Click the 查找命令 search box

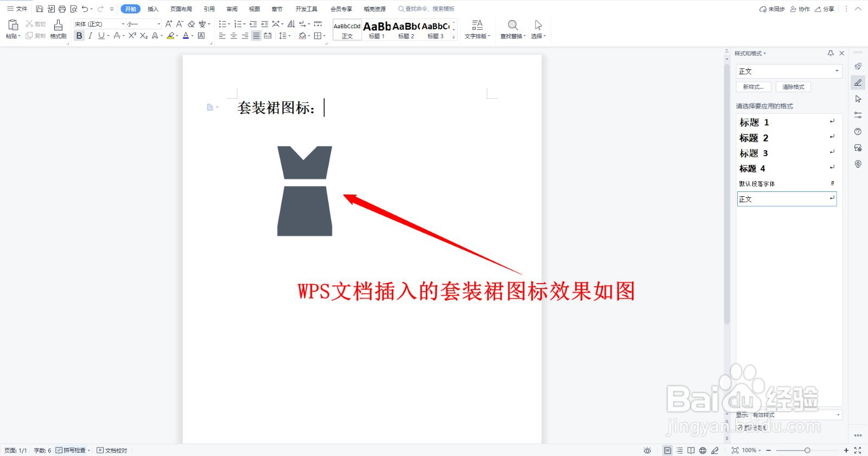426,9
